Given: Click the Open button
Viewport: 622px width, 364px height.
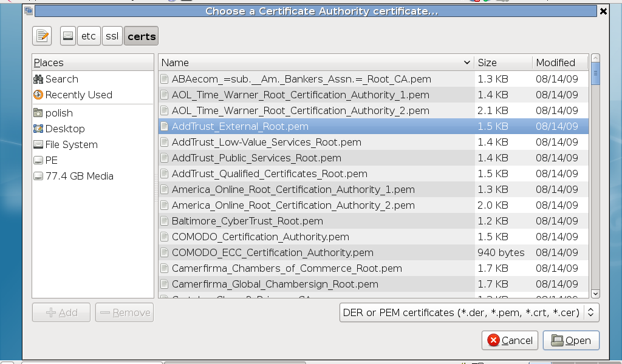Looking at the screenshot, I should (571, 340).
